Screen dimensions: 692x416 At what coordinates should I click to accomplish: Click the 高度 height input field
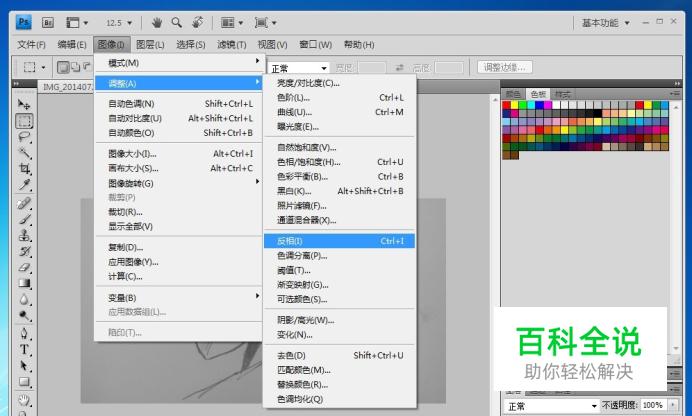coord(449,68)
